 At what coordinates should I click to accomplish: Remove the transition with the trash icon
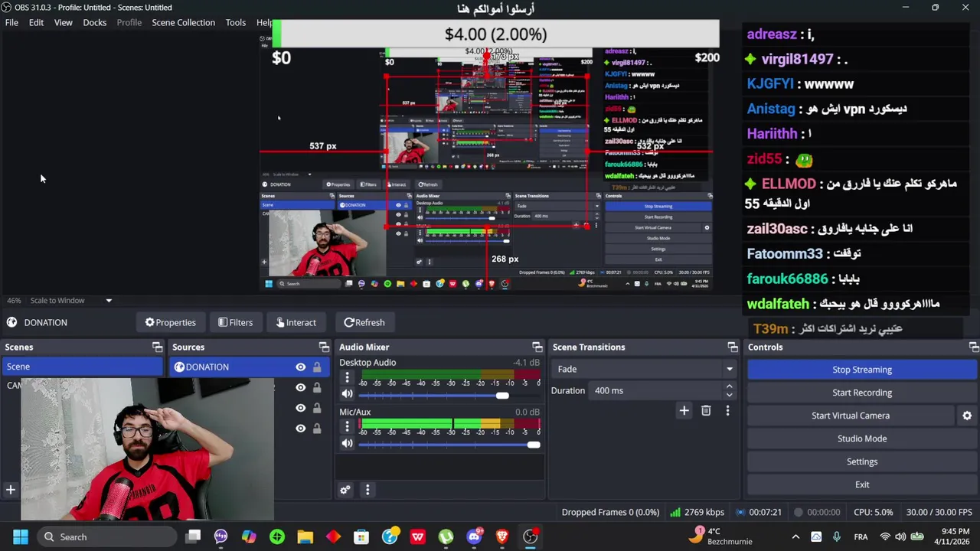706,411
